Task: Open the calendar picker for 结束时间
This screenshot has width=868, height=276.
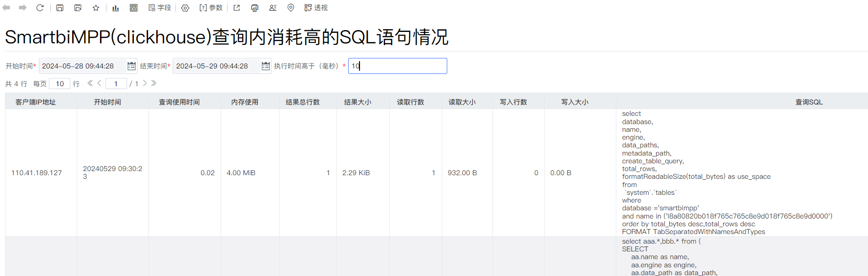Action: pyautogui.click(x=266, y=66)
